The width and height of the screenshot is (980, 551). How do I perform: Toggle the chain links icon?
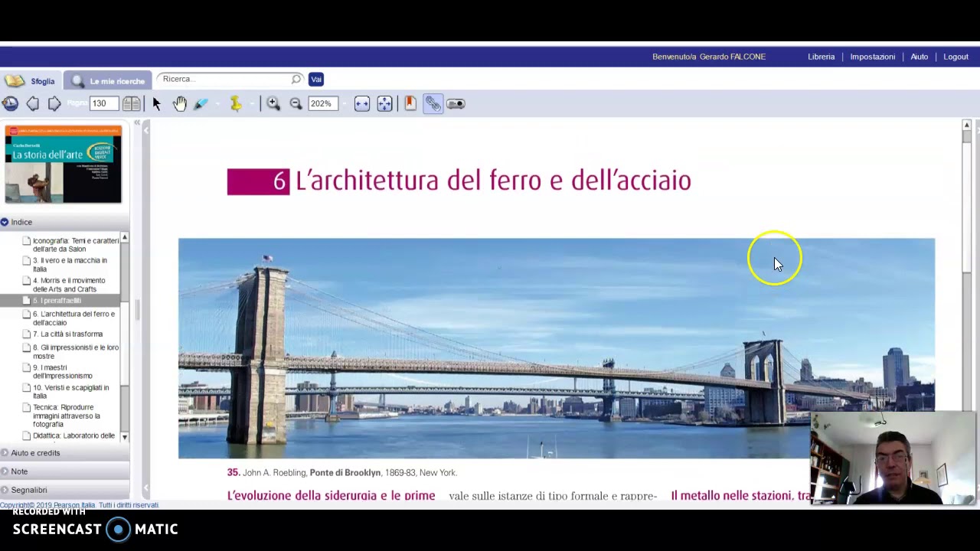(433, 103)
